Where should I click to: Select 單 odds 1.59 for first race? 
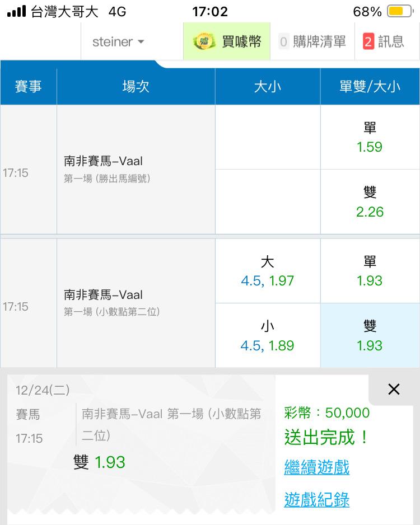point(370,137)
